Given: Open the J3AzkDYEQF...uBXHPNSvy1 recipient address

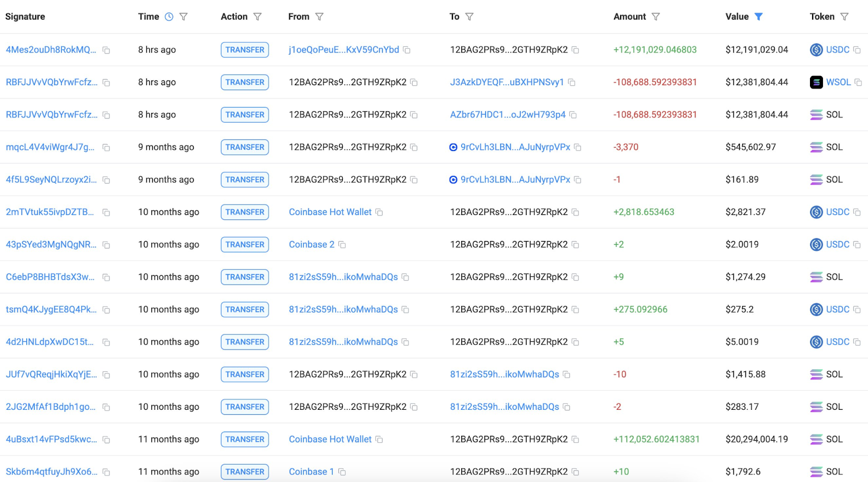Looking at the screenshot, I should (x=507, y=83).
